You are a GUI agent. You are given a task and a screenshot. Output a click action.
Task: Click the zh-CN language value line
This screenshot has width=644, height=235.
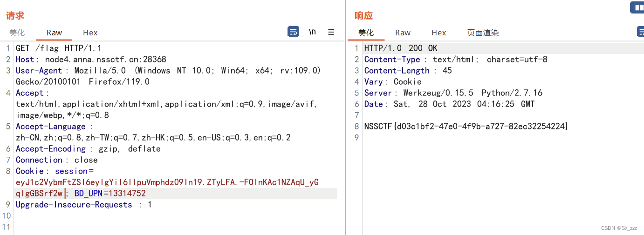[x=153, y=137]
